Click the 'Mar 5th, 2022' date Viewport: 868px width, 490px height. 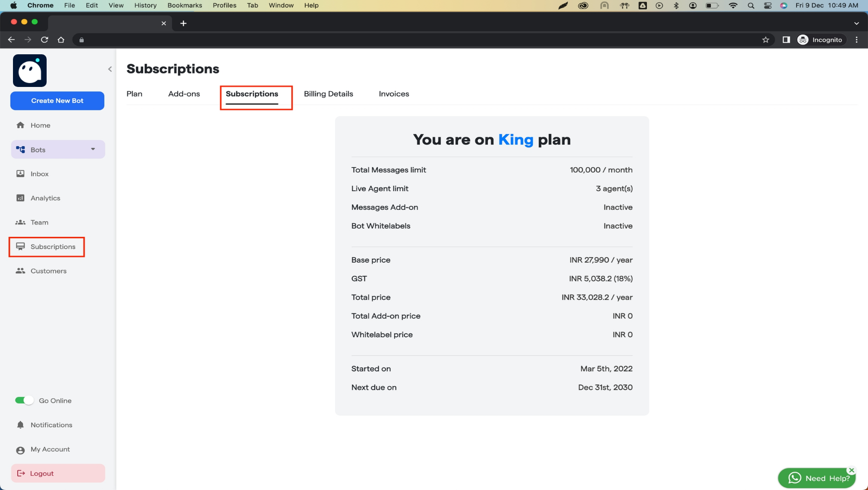tap(607, 369)
